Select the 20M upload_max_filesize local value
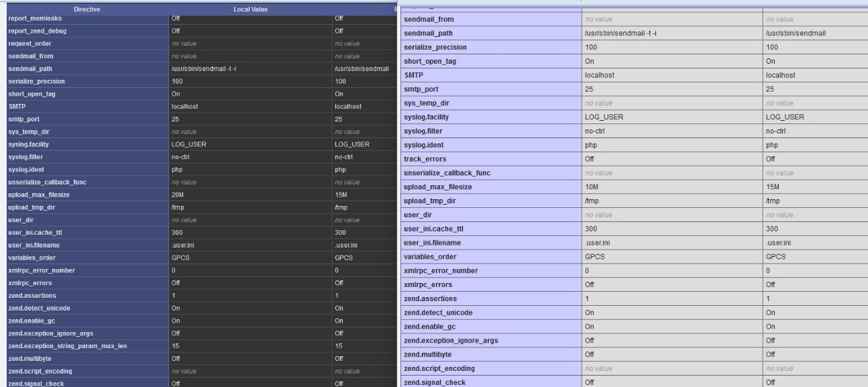Viewport: 868px width, 387px height. tap(178, 194)
